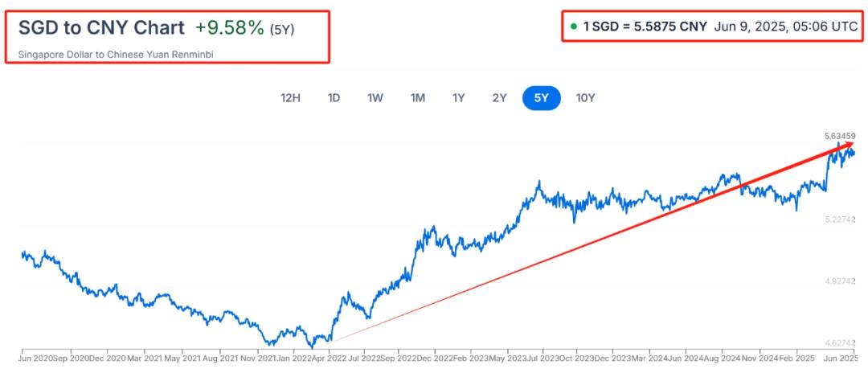This screenshot has height=369, width=868.
Task: Choose the 1W timeframe
Action: [x=375, y=98]
